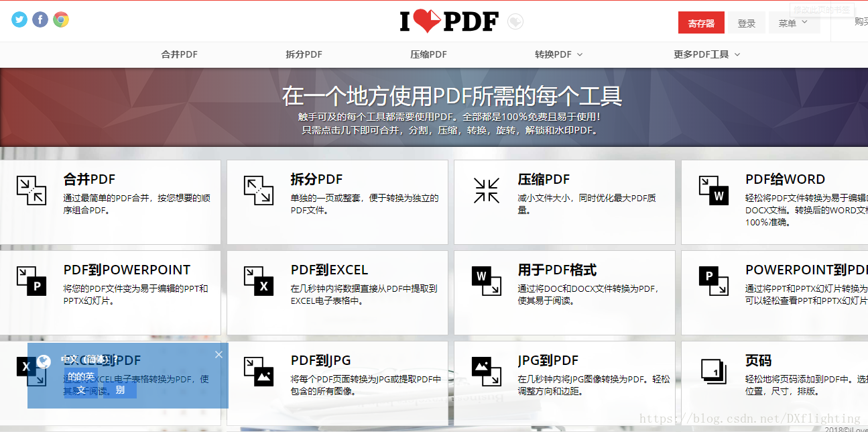Click the 用于PDF格式 Word-to-PDF icon
Screen dimensions: 868x432
[x=487, y=280]
